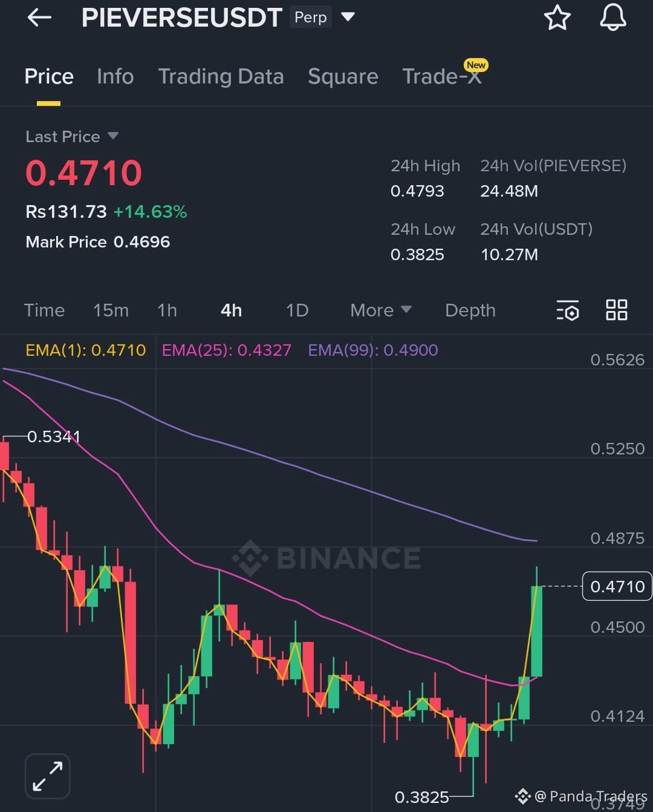Select the 1D chart interval
This screenshot has height=812, width=653.
297,310
